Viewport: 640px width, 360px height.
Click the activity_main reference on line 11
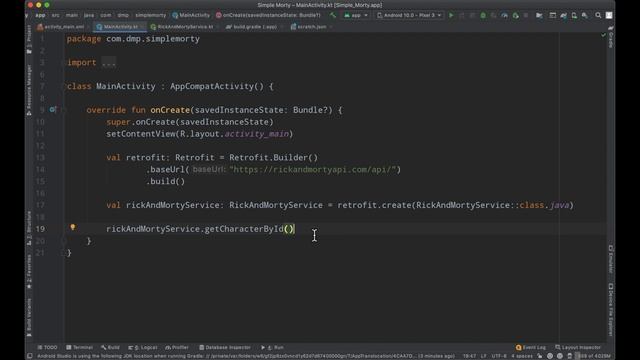click(257, 134)
